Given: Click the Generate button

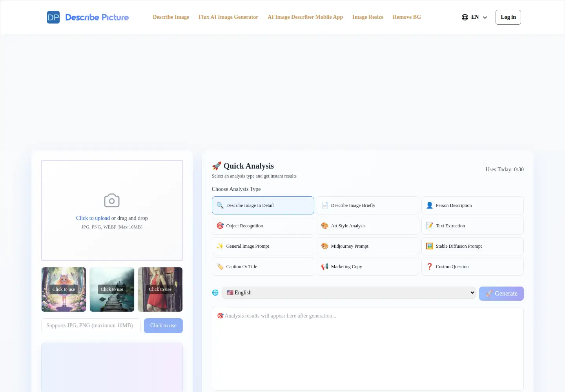Looking at the screenshot, I should (501, 294).
